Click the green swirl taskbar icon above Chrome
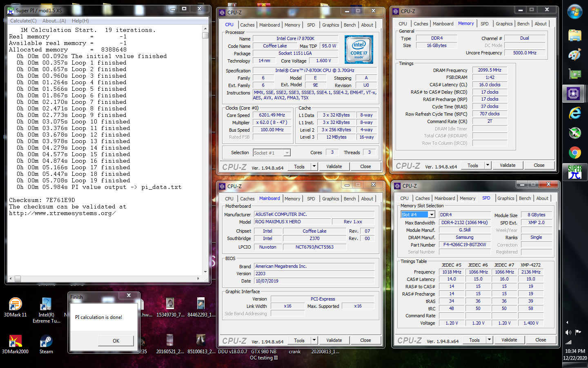 [575, 133]
